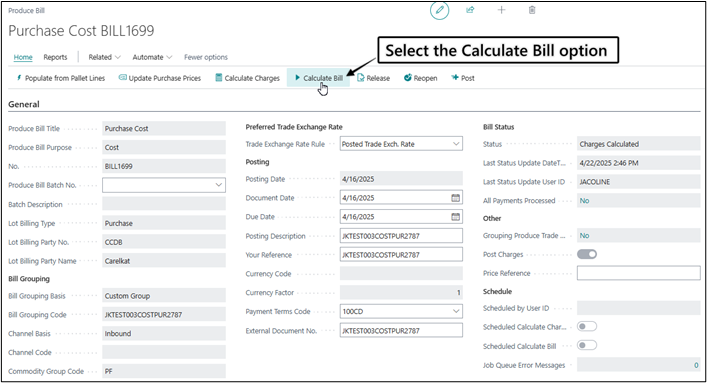Toggle the Post Charges switch
Screen dimensions: 707x383
click(x=587, y=254)
